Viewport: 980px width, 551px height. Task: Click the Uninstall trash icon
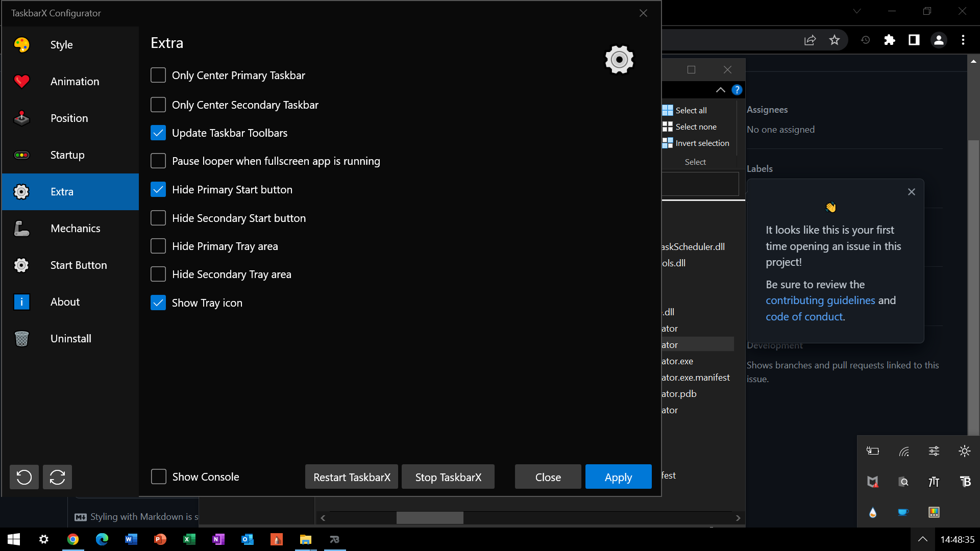[21, 338]
